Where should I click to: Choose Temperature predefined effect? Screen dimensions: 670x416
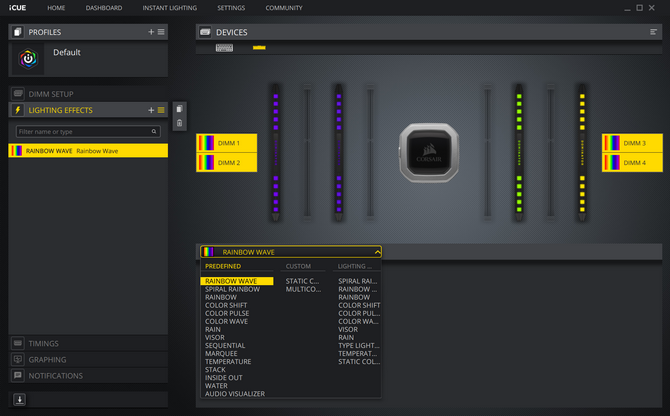pos(228,362)
